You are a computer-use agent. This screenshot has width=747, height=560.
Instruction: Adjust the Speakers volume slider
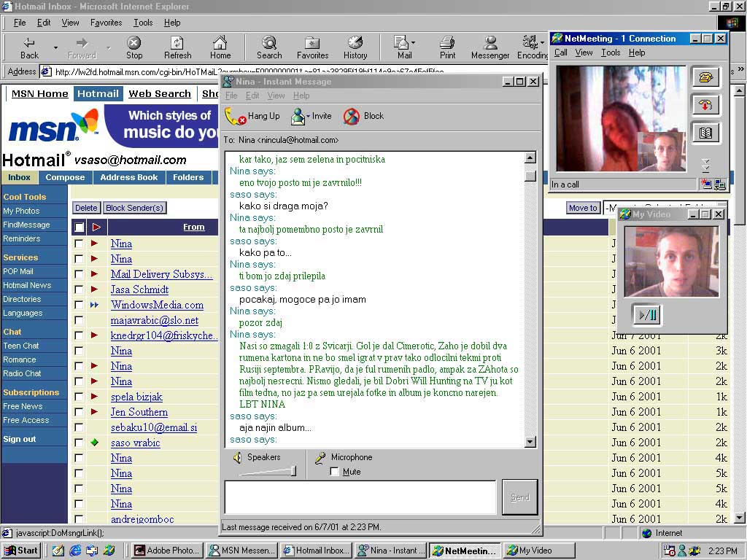[x=293, y=471]
